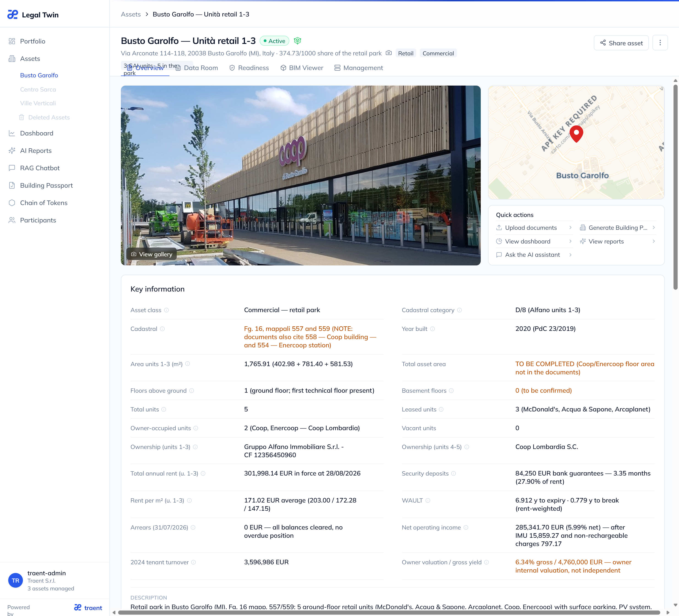Open the Assets sidebar section
Screen dimensions: 679x616
pos(30,59)
